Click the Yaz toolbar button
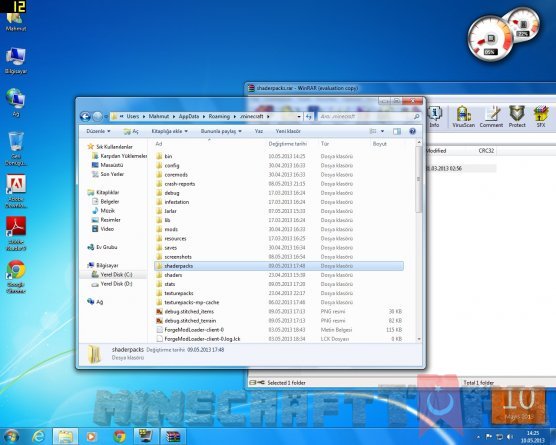The height and width of the screenshot is (445, 556). [x=259, y=131]
